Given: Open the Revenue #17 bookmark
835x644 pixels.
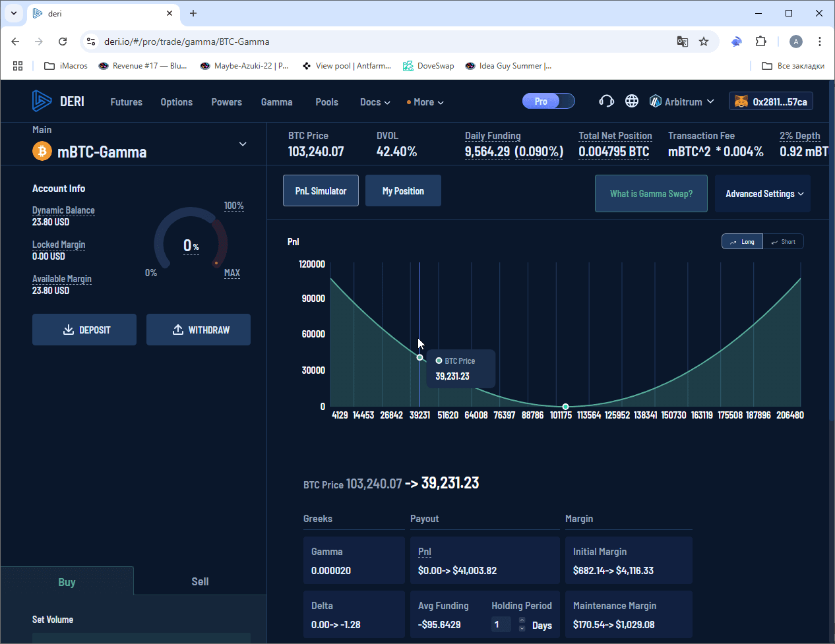Looking at the screenshot, I should pos(143,66).
